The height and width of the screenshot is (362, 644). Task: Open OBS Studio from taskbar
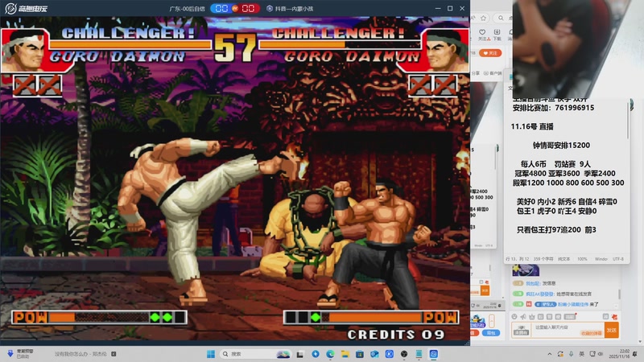(404, 354)
